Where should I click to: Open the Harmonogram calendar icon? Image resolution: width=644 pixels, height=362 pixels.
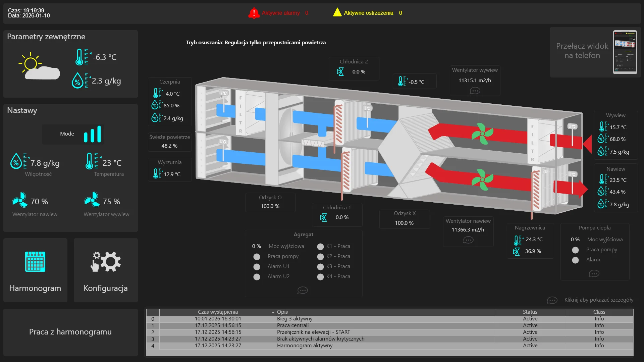point(35,262)
